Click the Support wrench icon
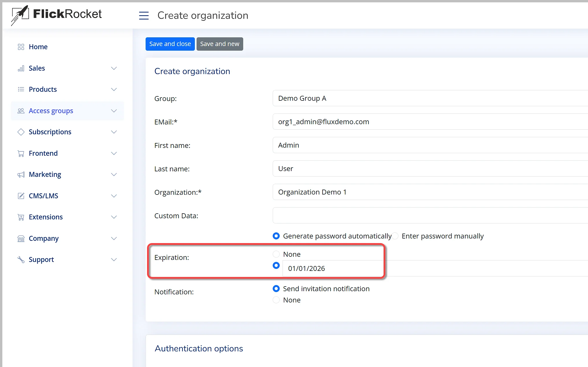The width and height of the screenshot is (588, 367). [x=21, y=260]
